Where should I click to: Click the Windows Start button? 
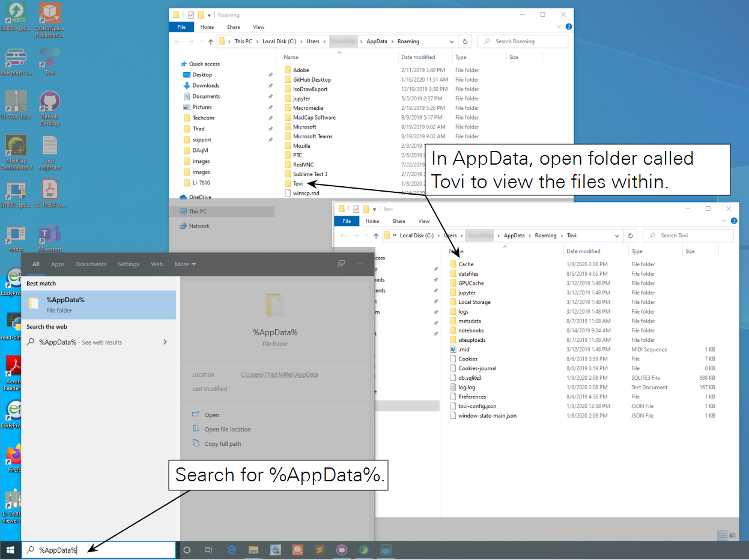click(x=10, y=550)
